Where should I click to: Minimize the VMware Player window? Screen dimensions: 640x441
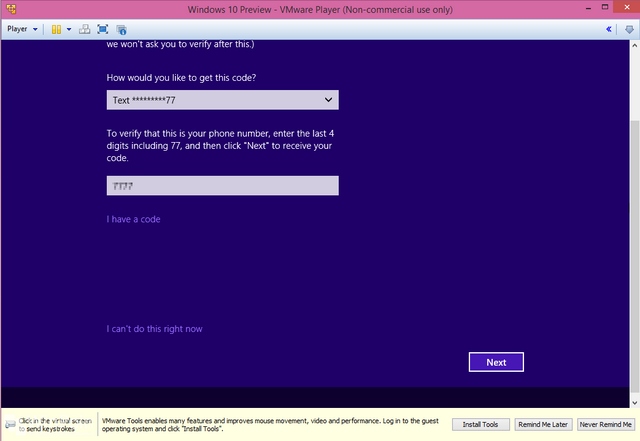[588, 8]
